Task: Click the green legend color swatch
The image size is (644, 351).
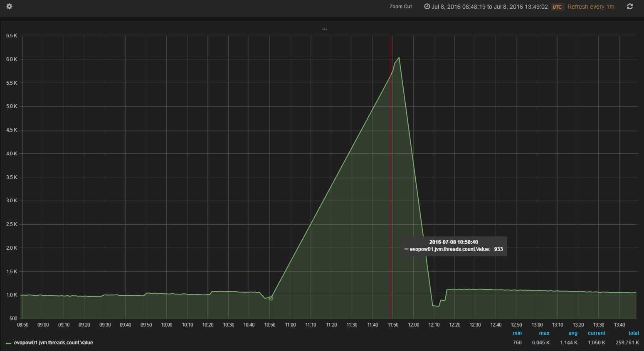Action: click(8, 343)
